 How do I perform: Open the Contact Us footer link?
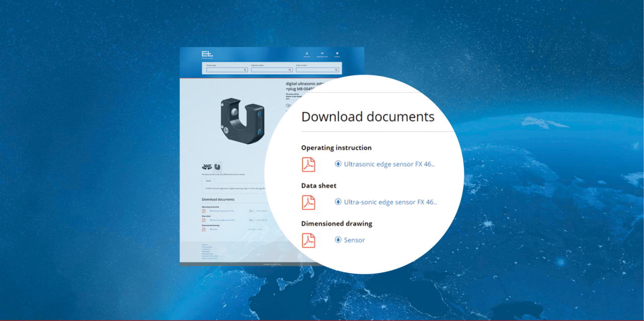(x=206, y=249)
